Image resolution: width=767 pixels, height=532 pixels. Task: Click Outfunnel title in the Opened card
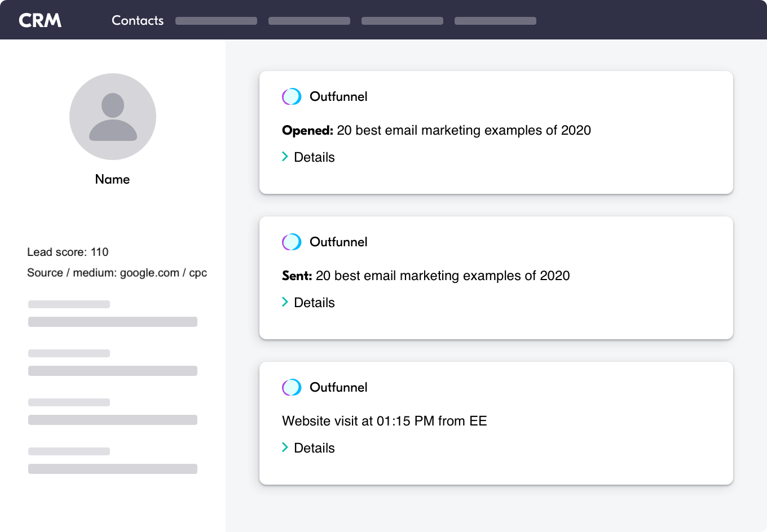338,96
